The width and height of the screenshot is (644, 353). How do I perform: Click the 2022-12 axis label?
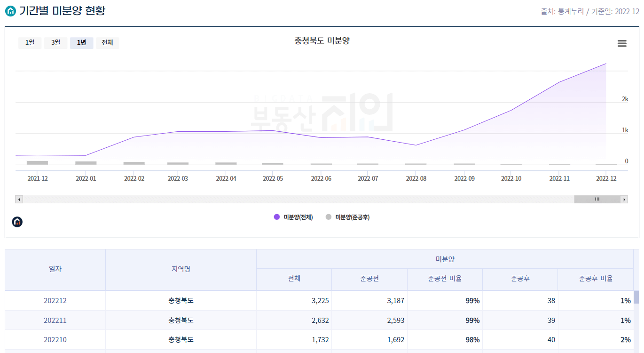pyautogui.click(x=606, y=179)
